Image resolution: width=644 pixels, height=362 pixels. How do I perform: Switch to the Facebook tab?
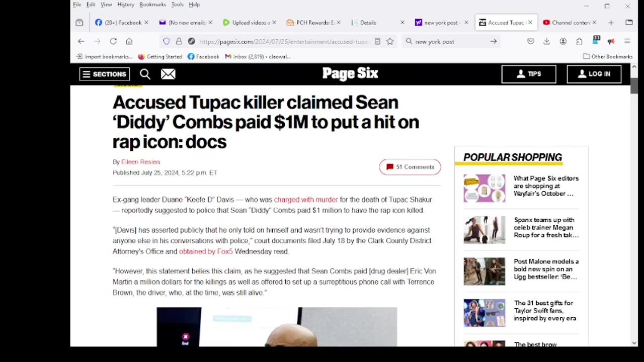click(122, 23)
